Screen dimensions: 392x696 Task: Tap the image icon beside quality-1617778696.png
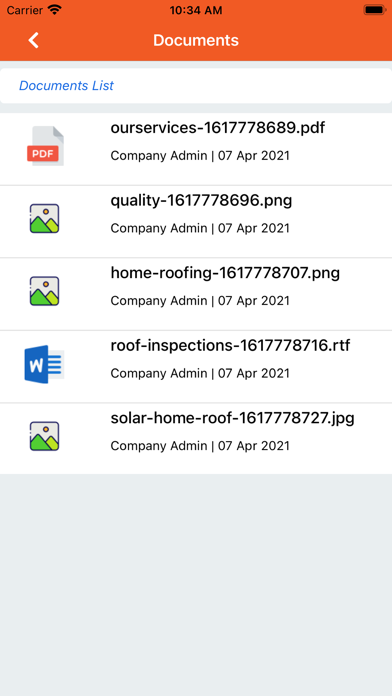(44, 218)
